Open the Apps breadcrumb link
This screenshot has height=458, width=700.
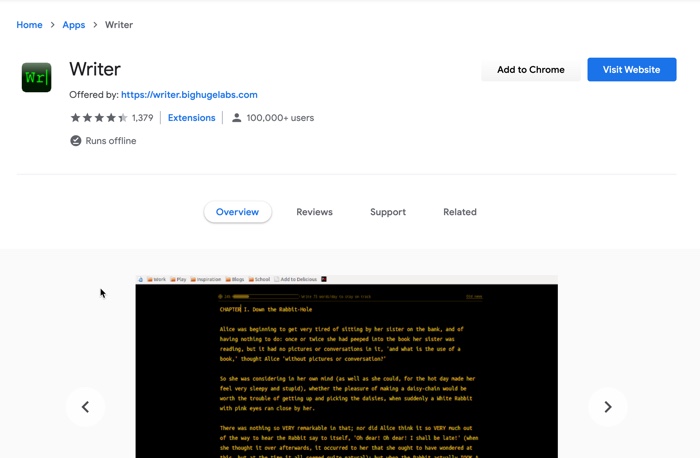pos(74,25)
